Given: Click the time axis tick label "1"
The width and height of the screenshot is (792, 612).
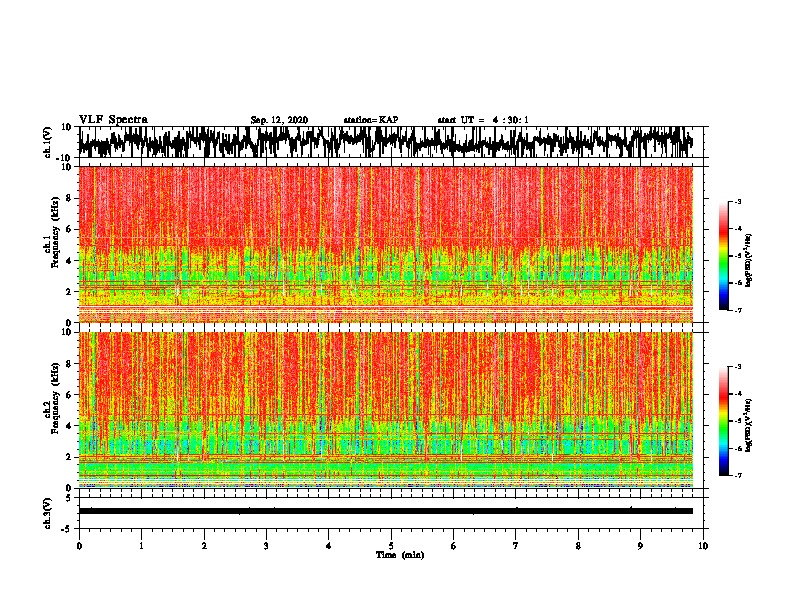Looking at the screenshot, I should coord(141,546).
